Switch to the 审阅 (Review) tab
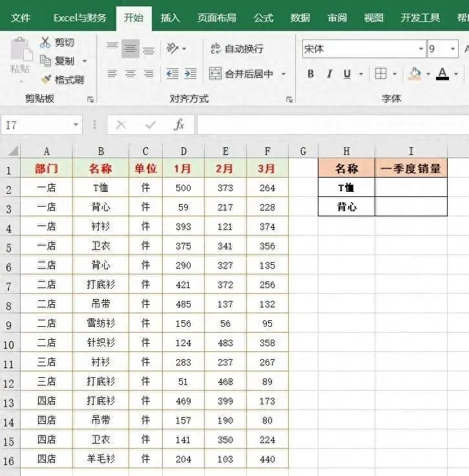This screenshot has width=469, height=476. point(337,18)
